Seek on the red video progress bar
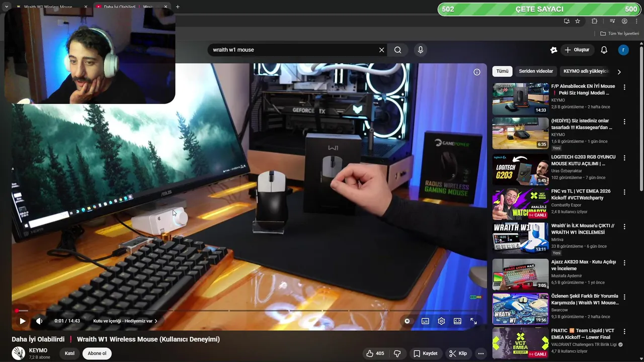The width and height of the screenshot is (644, 362). pyautogui.click(x=249, y=311)
